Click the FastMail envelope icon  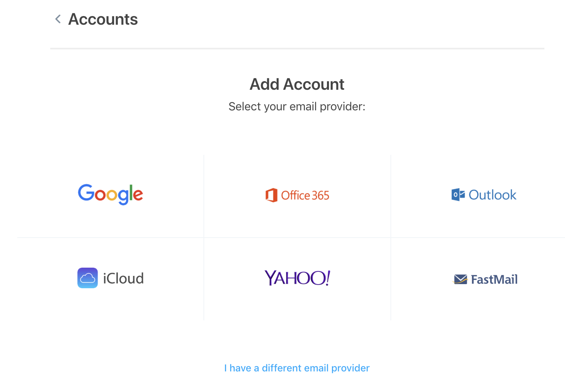pyautogui.click(x=460, y=280)
